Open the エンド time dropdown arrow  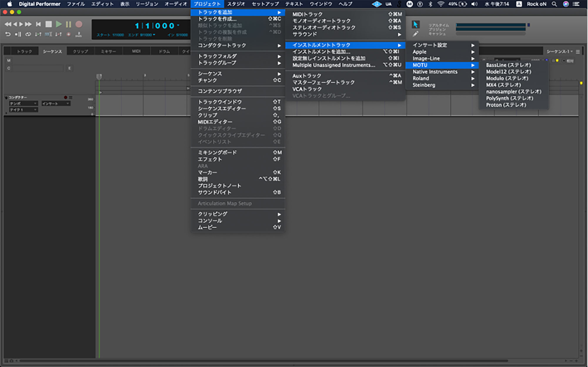pos(154,35)
